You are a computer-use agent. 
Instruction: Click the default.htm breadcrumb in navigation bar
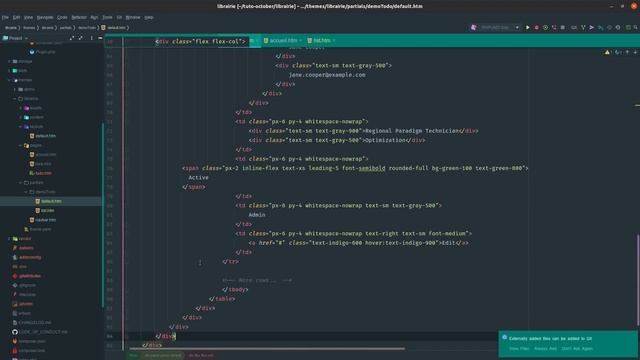(116, 28)
